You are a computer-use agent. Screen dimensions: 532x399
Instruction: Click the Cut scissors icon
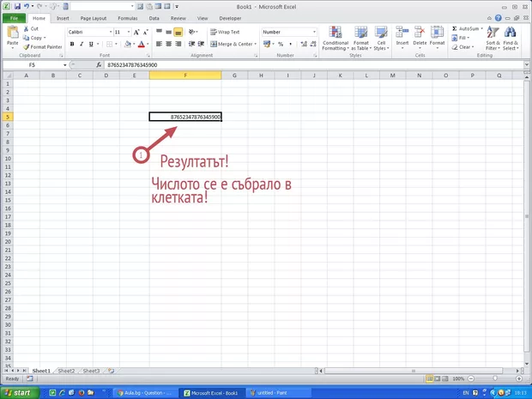click(x=26, y=28)
